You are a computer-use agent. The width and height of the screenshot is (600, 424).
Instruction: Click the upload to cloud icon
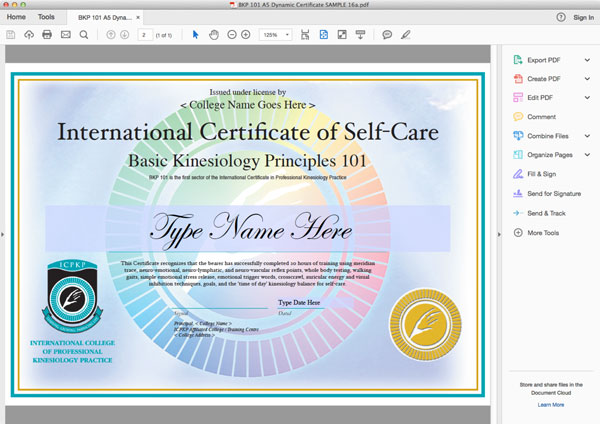tap(29, 35)
